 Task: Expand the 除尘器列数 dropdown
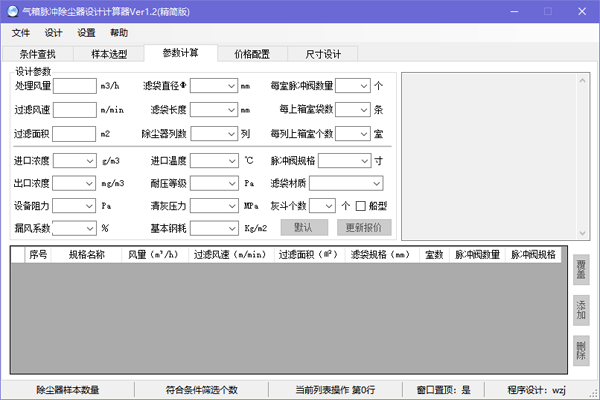(214, 134)
